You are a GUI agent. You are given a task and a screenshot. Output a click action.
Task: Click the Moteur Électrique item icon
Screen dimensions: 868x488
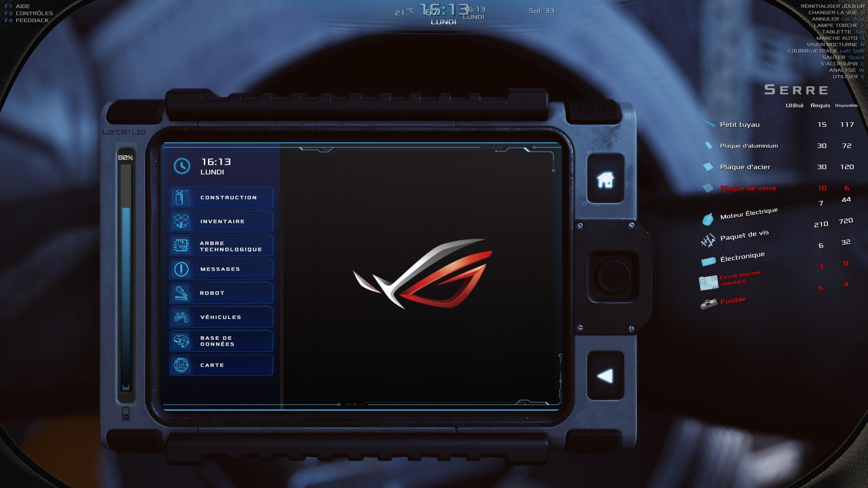coord(708,219)
